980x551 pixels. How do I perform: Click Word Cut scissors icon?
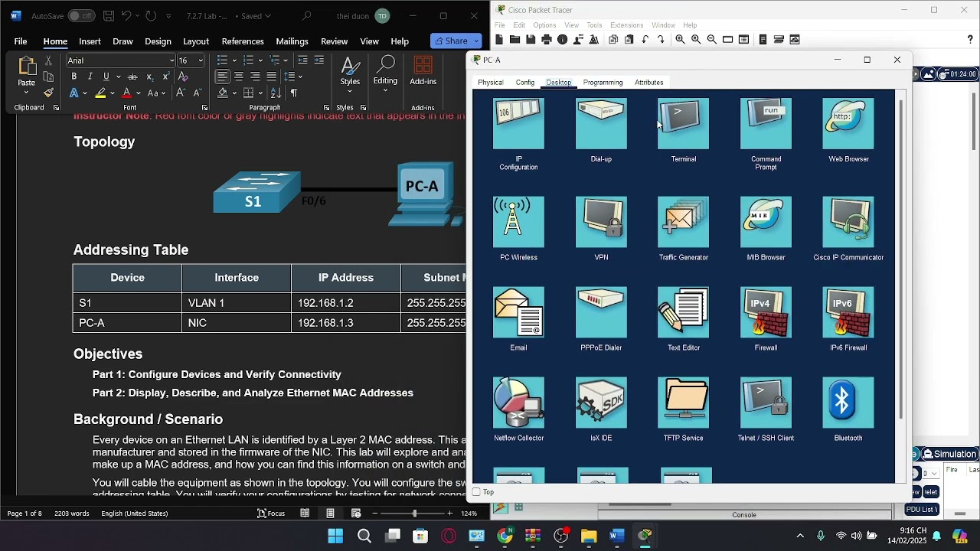click(x=48, y=60)
